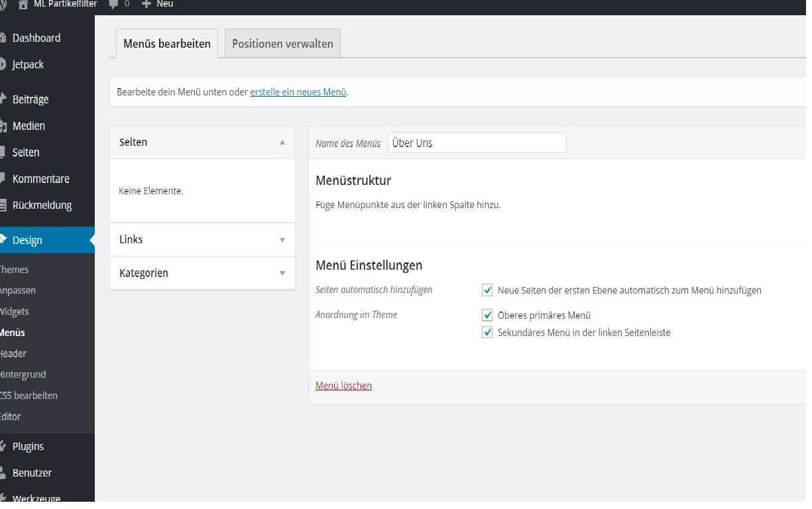The height and width of the screenshot is (509, 812).
Task: Select the Menüs bearbeiten tab
Action: [x=167, y=44]
